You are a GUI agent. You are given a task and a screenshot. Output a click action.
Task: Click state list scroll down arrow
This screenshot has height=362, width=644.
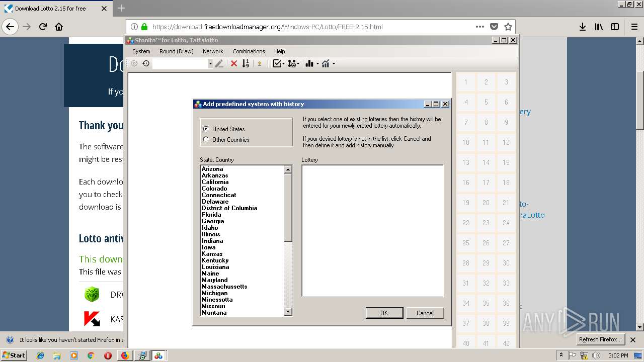click(288, 312)
